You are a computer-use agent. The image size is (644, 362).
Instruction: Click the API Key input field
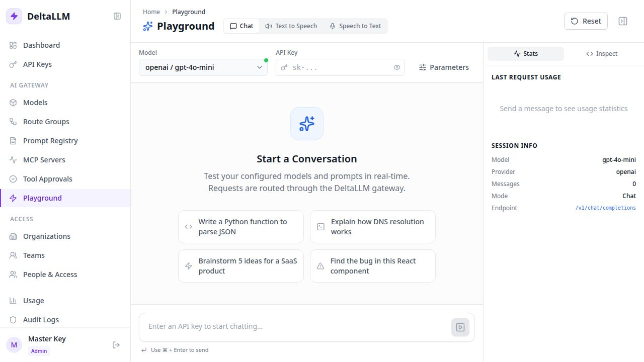tap(340, 67)
